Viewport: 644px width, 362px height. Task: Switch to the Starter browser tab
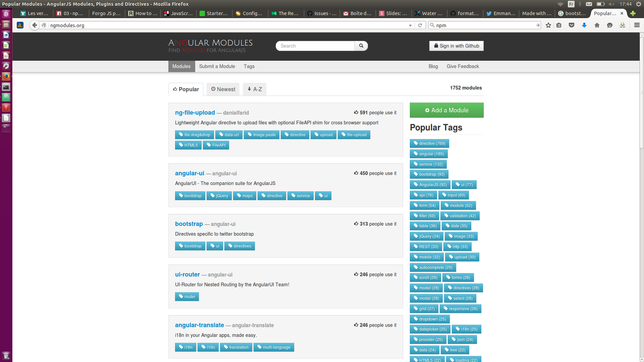[x=214, y=13]
